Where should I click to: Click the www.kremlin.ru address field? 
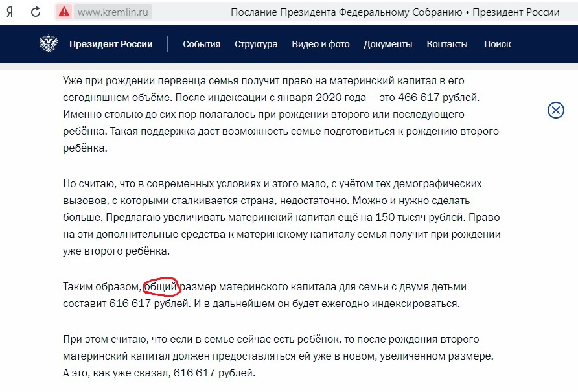click(x=112, y=12)
